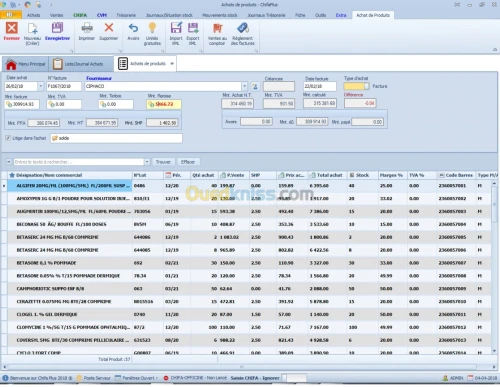
Task: Open the Trésorerie ribbon tab
Action: coord(126,15)
